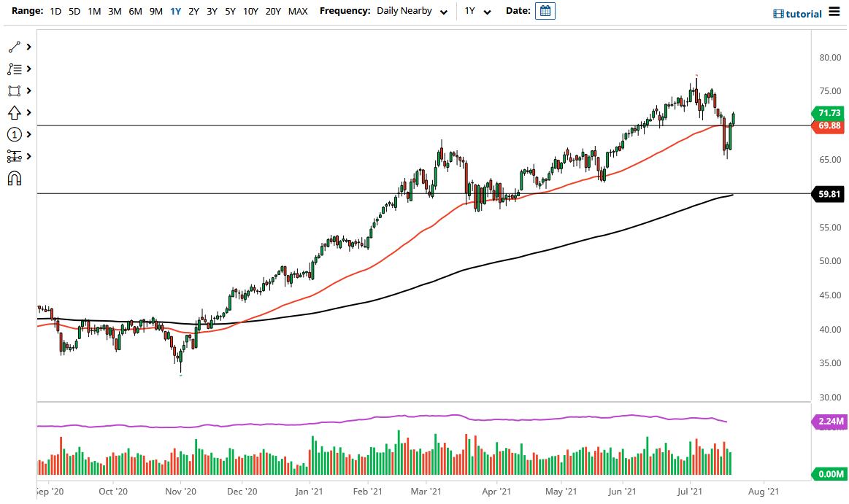Set range to 3M
This screenshot has width=849, height=504.
pyautogui.click(x=115, y=11)
